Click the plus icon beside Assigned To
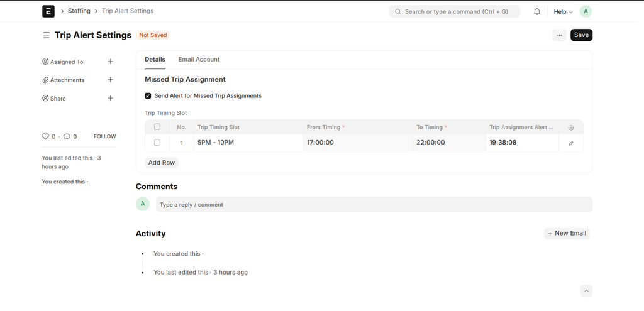 tap(111, 62)
